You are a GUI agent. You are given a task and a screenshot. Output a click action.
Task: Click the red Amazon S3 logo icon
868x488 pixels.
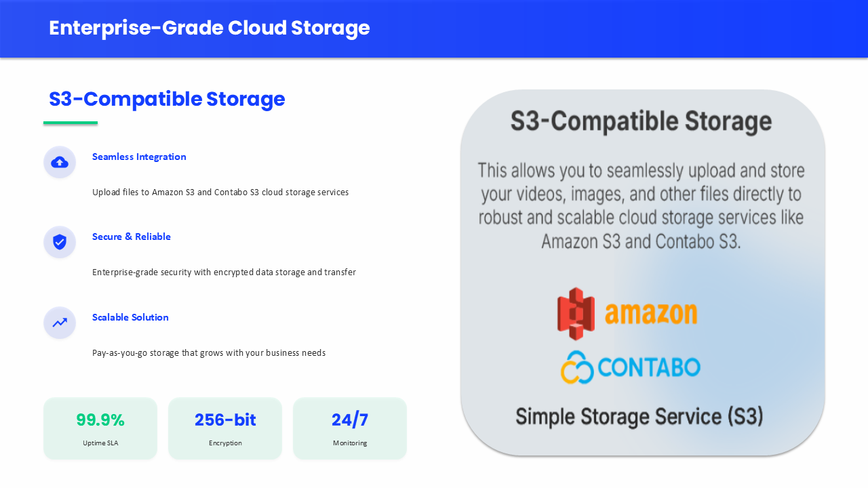point(576,313)
